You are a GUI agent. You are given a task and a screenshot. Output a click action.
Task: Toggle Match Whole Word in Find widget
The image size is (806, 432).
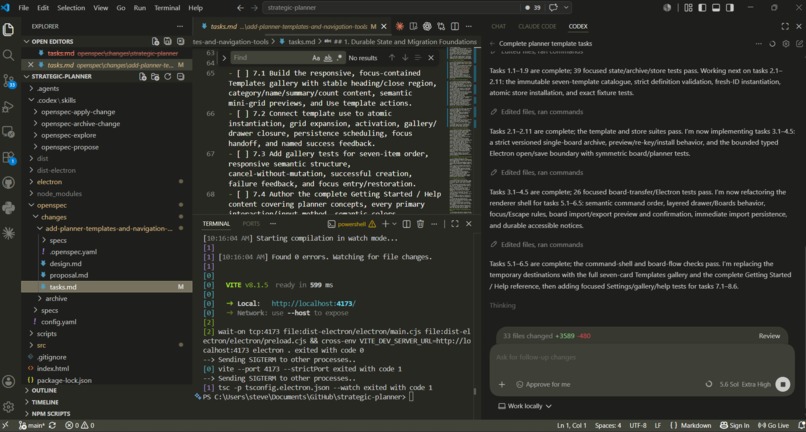click(328, 58)
